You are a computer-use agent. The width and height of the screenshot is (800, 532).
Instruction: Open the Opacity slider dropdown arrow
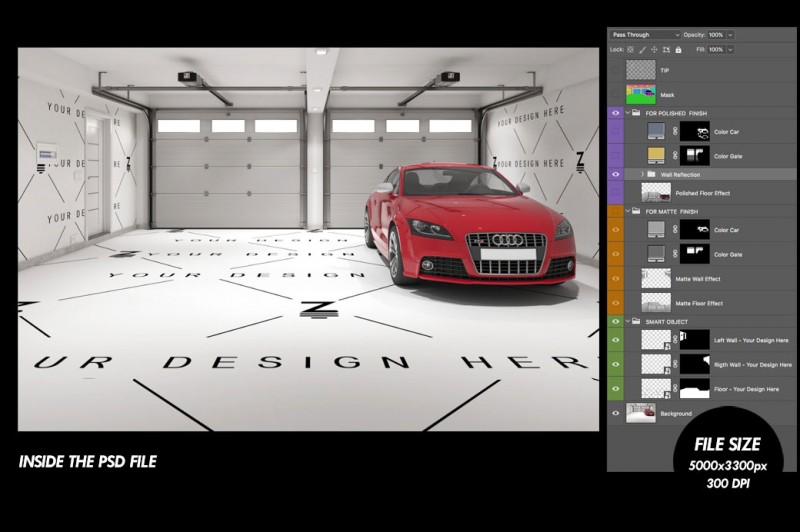731,35
